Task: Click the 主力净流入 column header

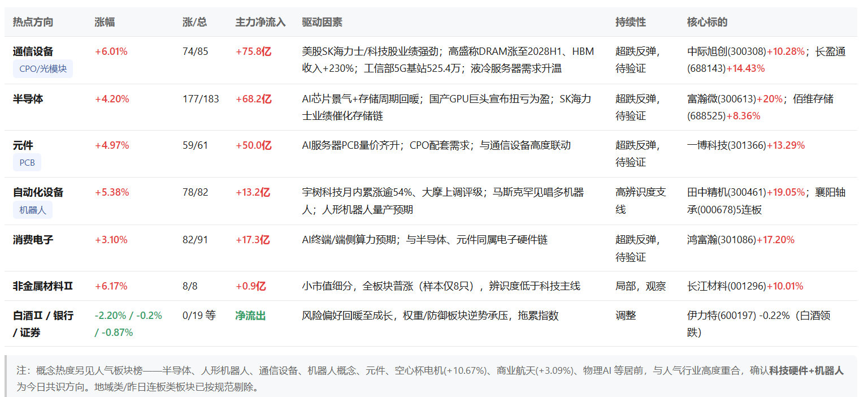Action: [x=261, y=22]
